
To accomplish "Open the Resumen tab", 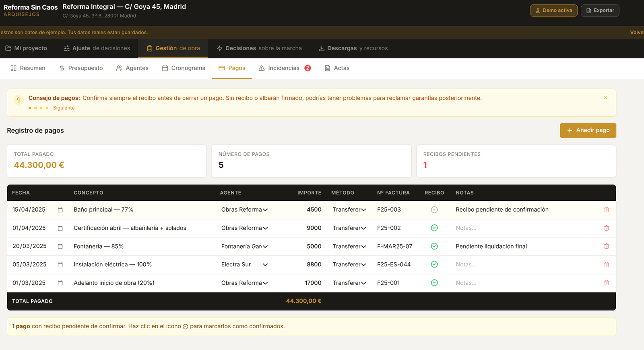I will [x=28, y=68].
